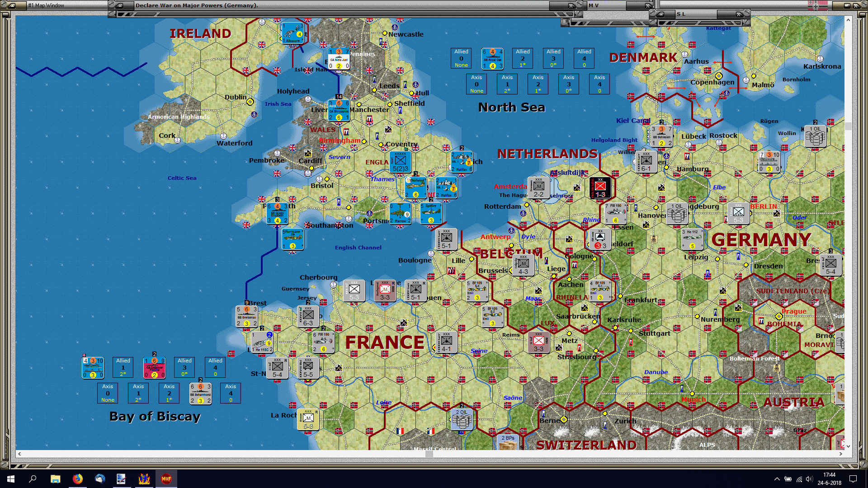This screenshot has width=868, height=488.
Task: Click the North Sea Axis 1 section box
Action: (507, 84)
